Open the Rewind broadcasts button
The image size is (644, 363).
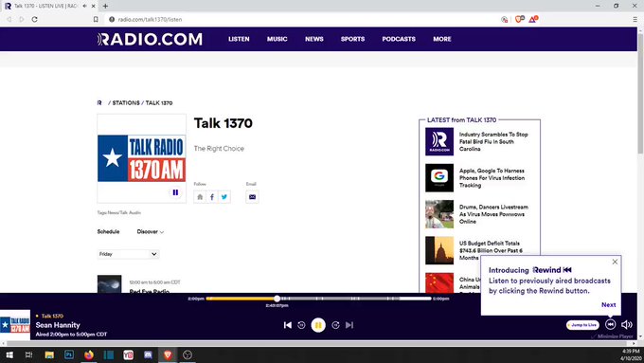point(610,324)
